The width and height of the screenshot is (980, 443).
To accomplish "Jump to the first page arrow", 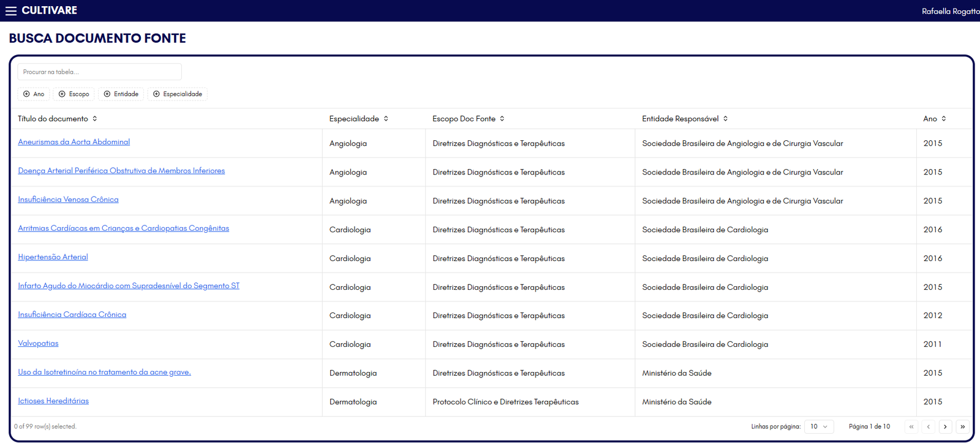I will 911,426.
